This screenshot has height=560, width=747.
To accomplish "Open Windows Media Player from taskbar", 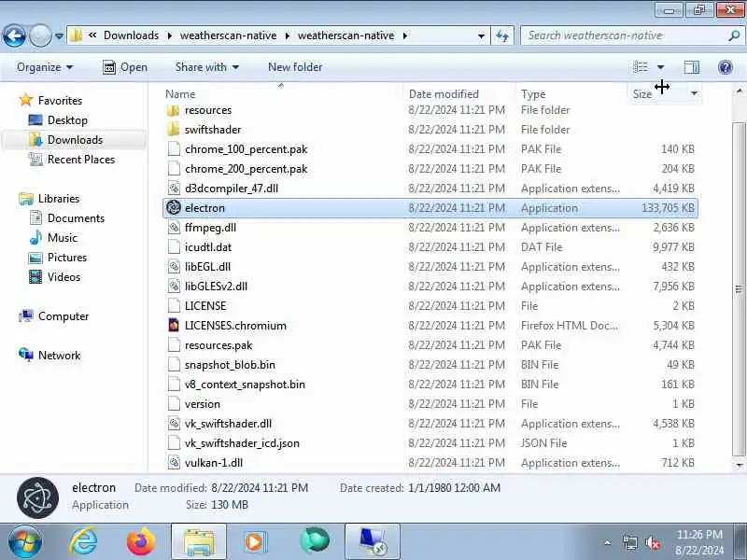I will pos(256,541).
